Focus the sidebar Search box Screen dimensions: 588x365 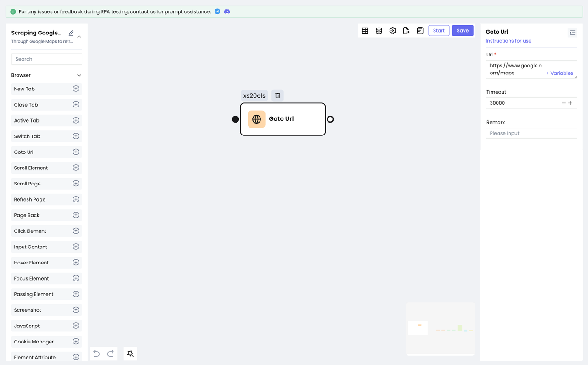pos(47,59)
